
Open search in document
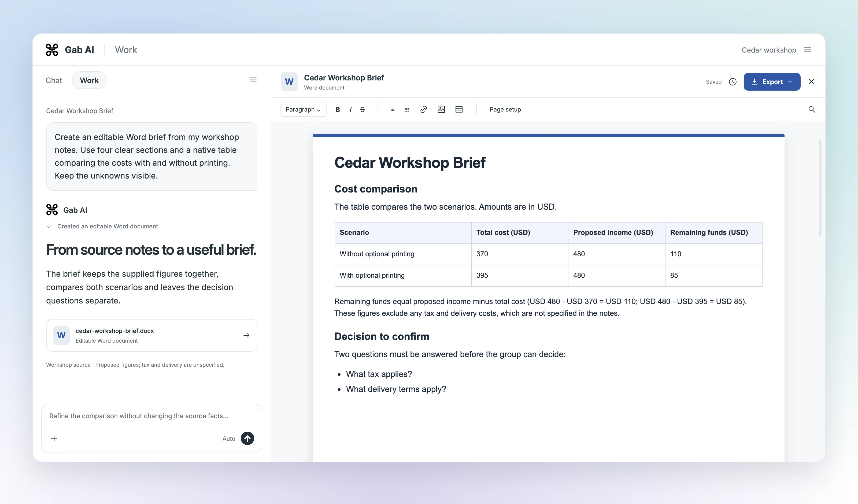[x=812, y=109]
